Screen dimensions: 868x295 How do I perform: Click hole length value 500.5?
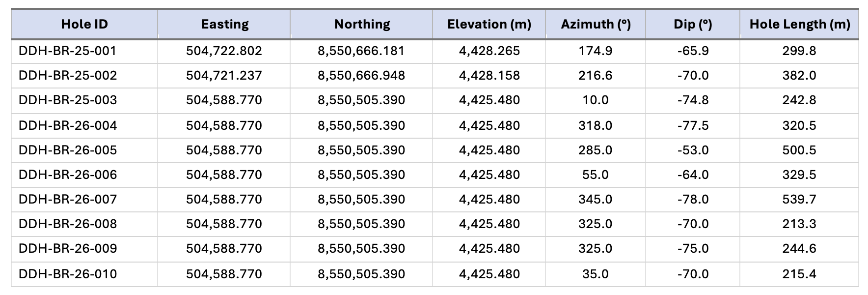click(799, 150)
